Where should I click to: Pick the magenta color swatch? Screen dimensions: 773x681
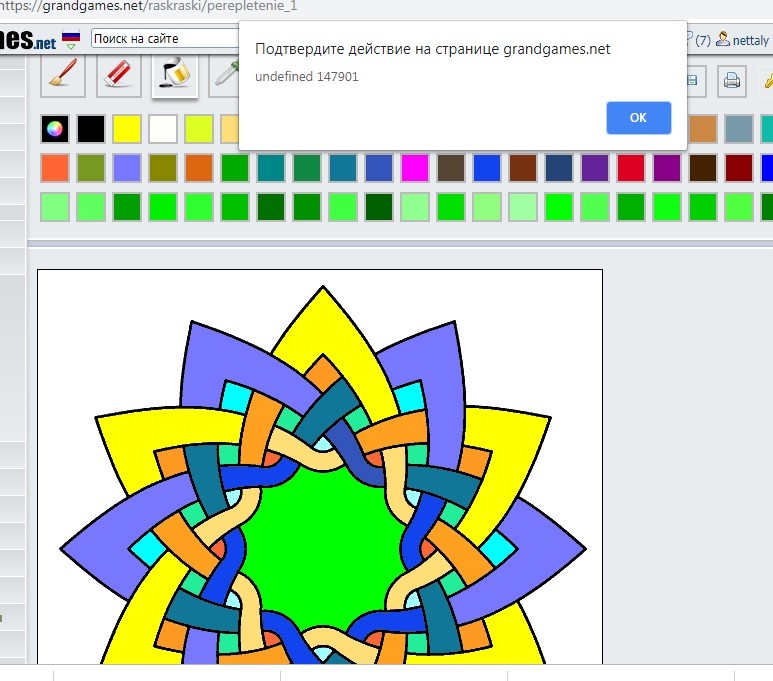tap(415, 168)
